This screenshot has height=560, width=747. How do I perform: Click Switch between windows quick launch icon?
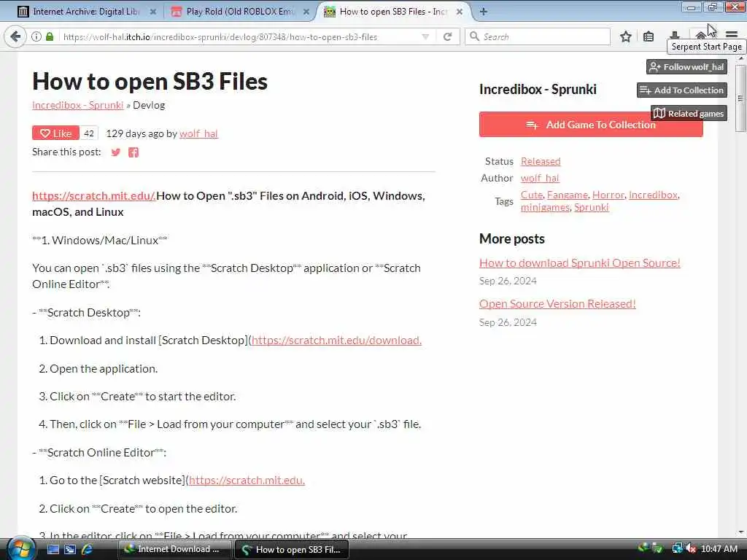[x=70, y=550]
